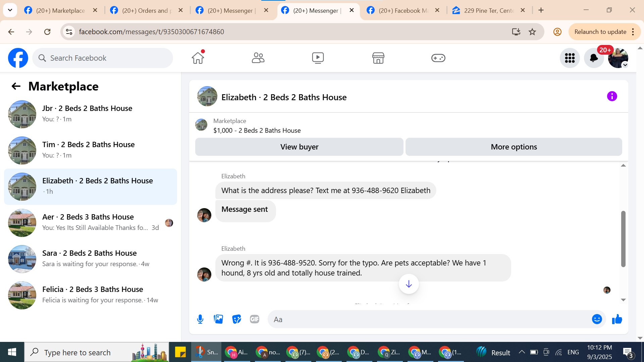This screenshot has width=644, height=362.
Task: Switch to the Marketplace browser tab
Action: tap(60, 10)
